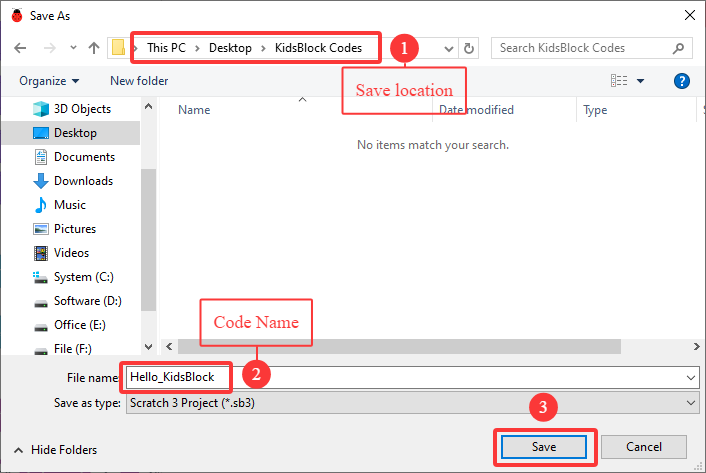The height and width of the screenshot is (473, 706).
Task: Expand the Save as type dropdown
Action: point(691,403)
